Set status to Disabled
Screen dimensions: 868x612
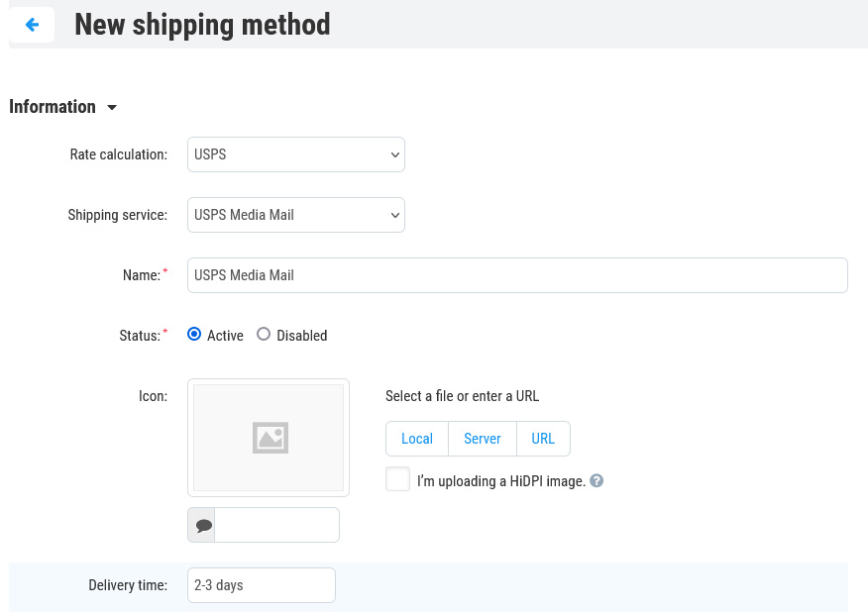(x=264, y=335)
